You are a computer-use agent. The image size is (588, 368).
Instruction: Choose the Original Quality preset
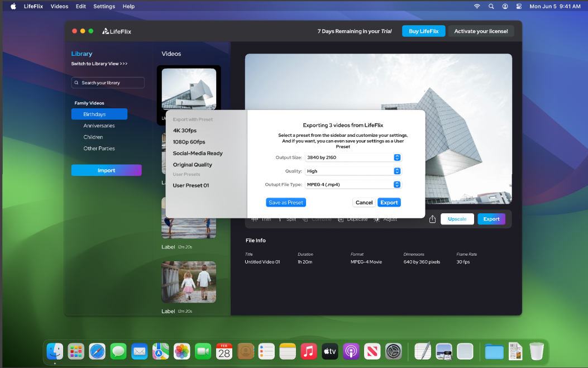(x=193, y=165)
